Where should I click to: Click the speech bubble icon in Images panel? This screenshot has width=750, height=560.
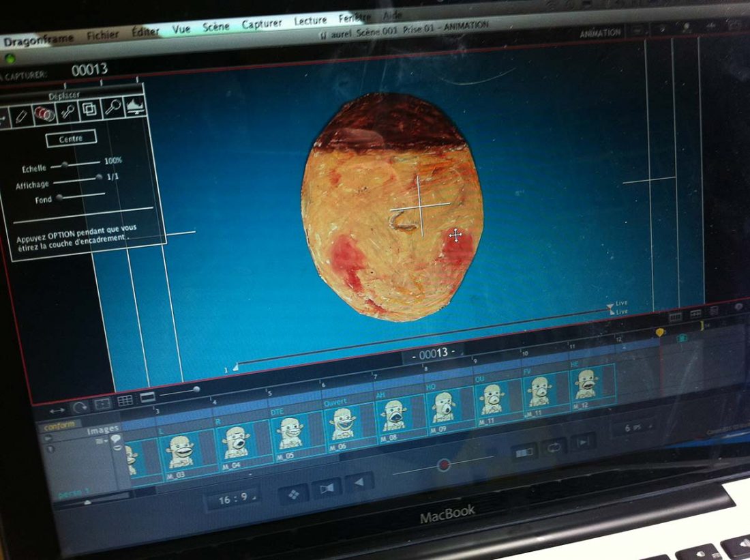tap(115, 439)
